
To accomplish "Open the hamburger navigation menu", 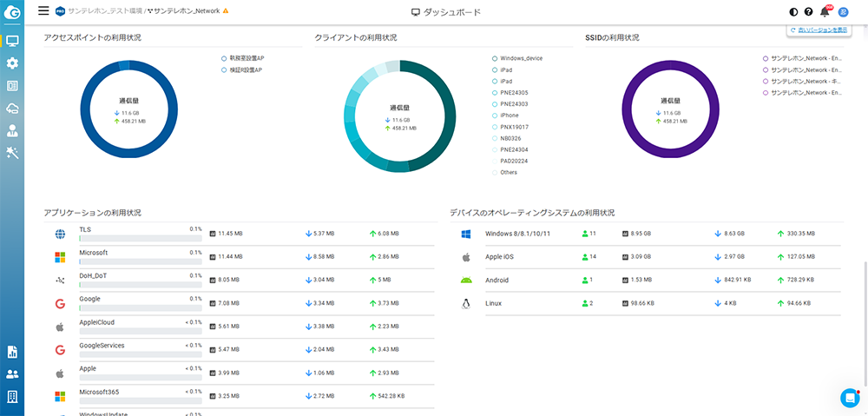I will pyautogui.click(x=43, y=10).
